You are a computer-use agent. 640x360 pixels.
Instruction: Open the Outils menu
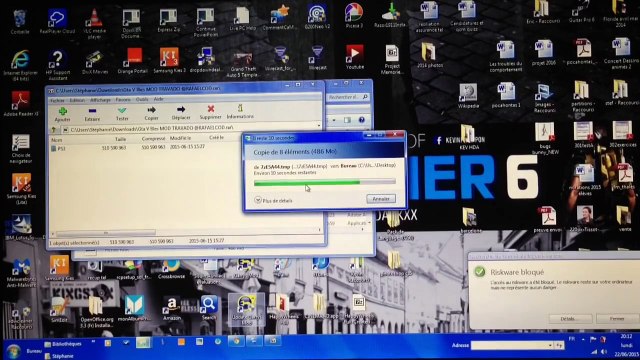click(142, 99)
